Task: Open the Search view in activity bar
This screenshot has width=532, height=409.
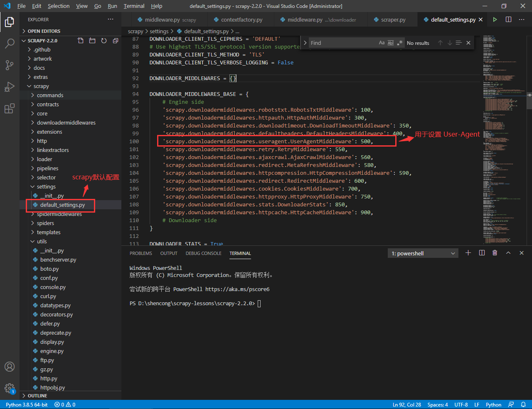Action: tap(10, 43)
